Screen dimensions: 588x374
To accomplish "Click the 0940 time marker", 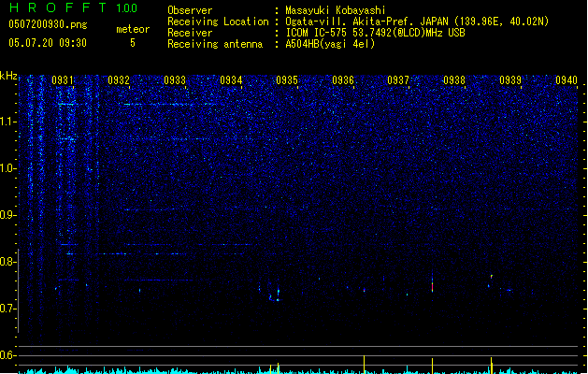I will pos(566,80).
